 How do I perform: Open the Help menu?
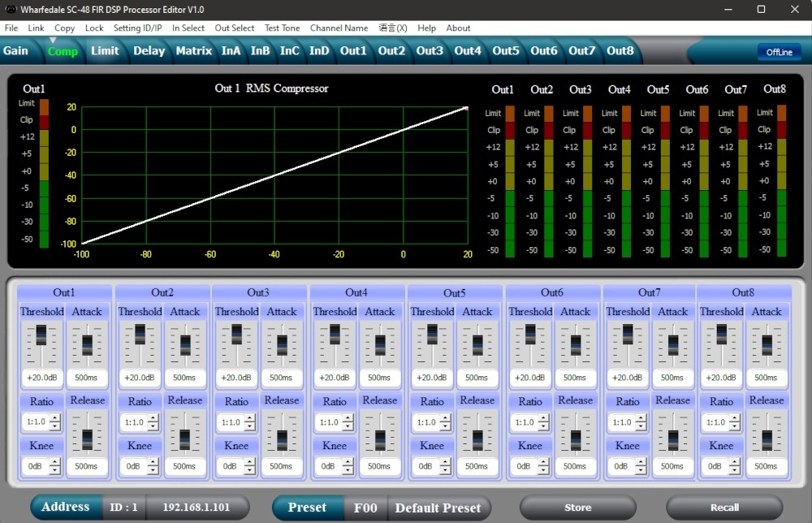pos(427,28)
